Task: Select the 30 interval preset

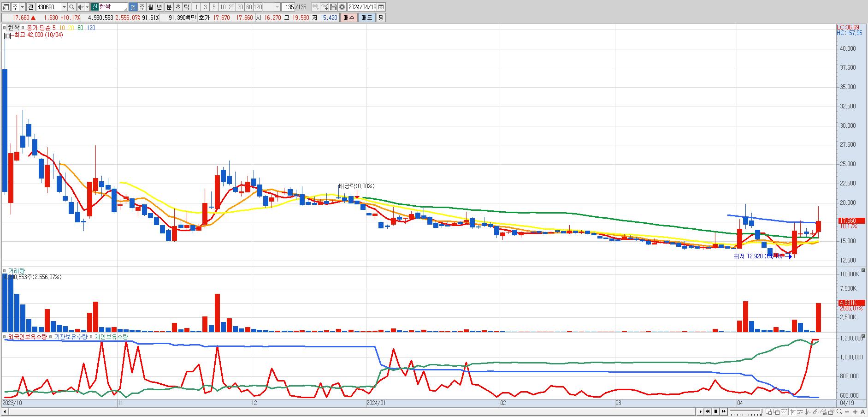Action: coord(240,7)
